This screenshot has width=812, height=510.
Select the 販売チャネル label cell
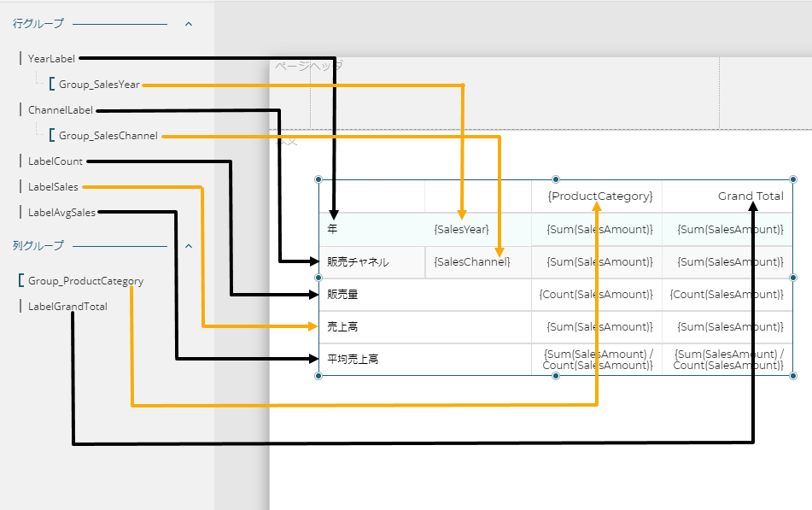371,261
